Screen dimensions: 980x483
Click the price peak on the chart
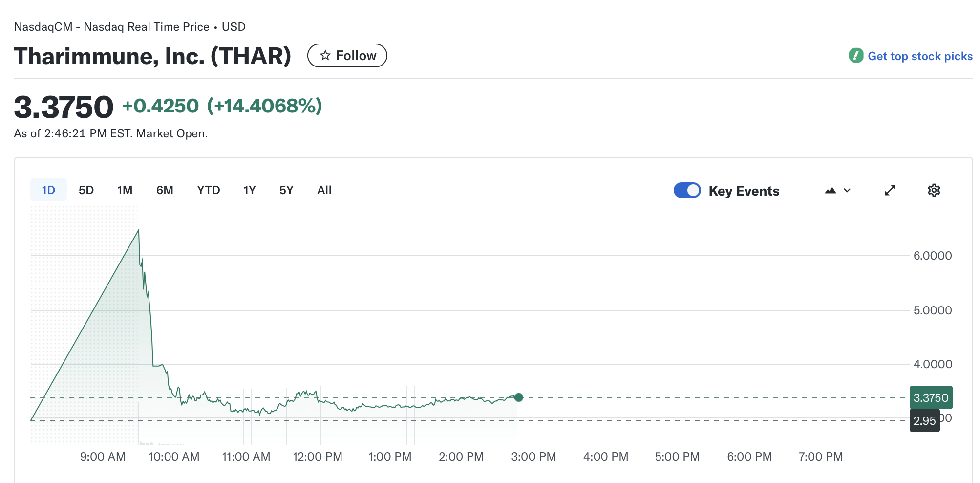pyautogui.click(x=139, y=230)
